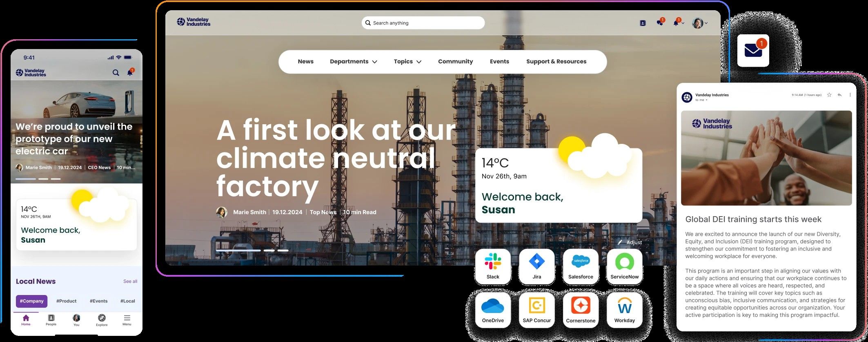This screenshot has height=342, width=868.
Task: Open the OneDrive app tile
Action: (493, 310)
